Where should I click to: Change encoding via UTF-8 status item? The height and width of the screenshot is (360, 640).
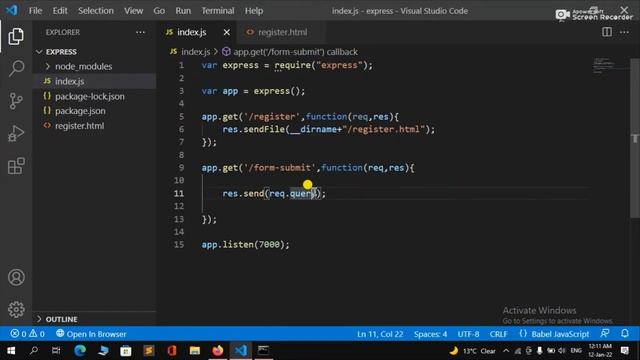(x=468, y=334)
